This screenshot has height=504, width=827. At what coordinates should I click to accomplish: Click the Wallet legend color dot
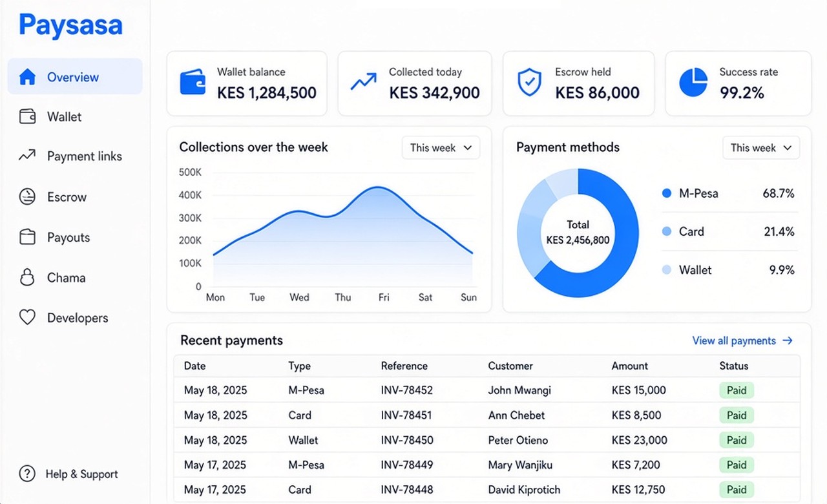tap(667, 270)
